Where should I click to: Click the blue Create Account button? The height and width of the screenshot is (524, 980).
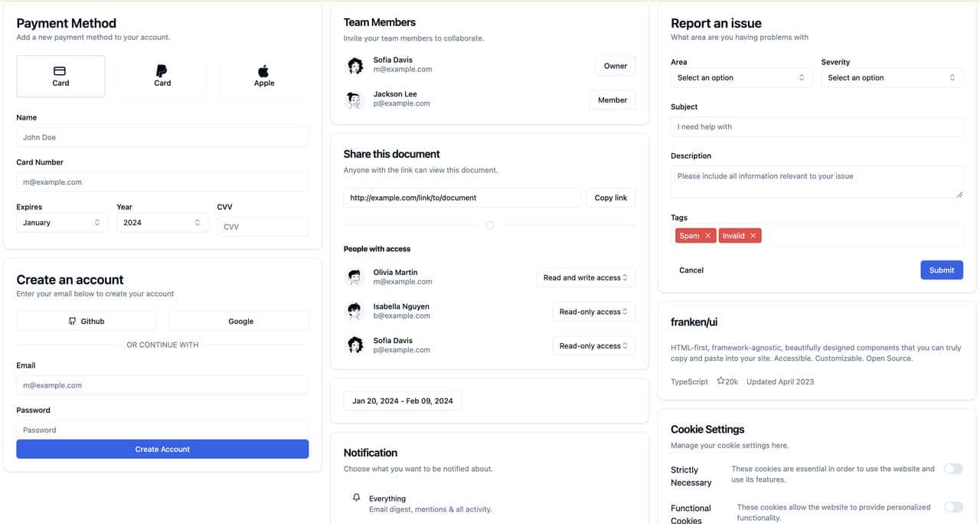(x=162, y=449)
